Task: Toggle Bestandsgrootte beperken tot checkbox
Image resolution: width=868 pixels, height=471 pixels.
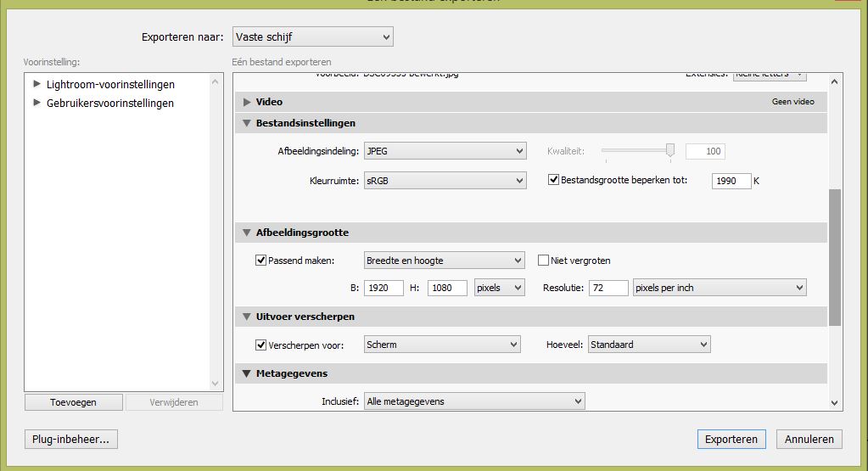Action: coord(554,181)
